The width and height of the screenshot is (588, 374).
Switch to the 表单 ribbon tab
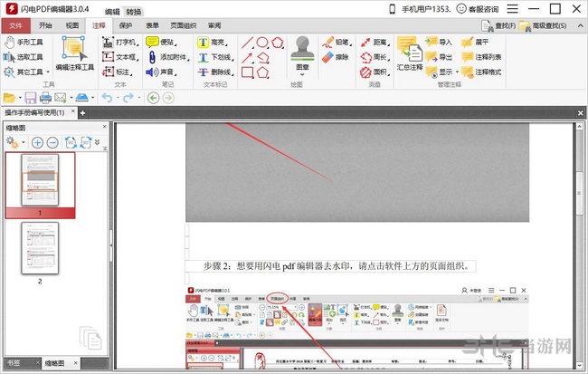[x=152, y=25]
